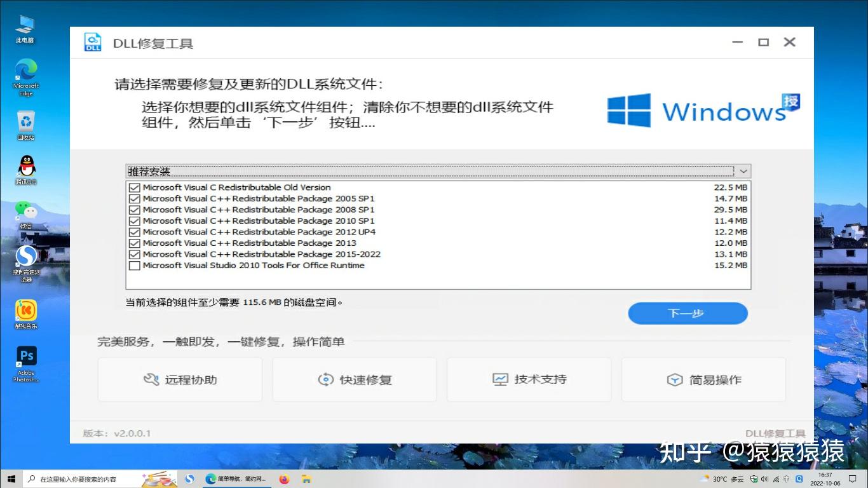The height and width of the screenshot is (488, 868).
Task: Click the 请选择需要修复及更新的DLL系统文件 heading
Action: (249, 85)
